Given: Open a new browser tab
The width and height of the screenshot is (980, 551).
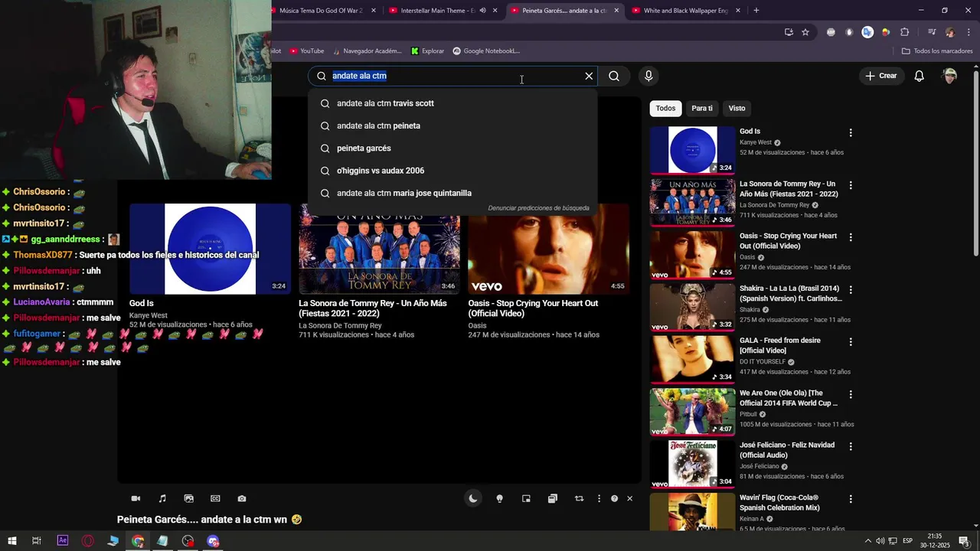Looking at the screenshot, I should click(x=756, y=11).
